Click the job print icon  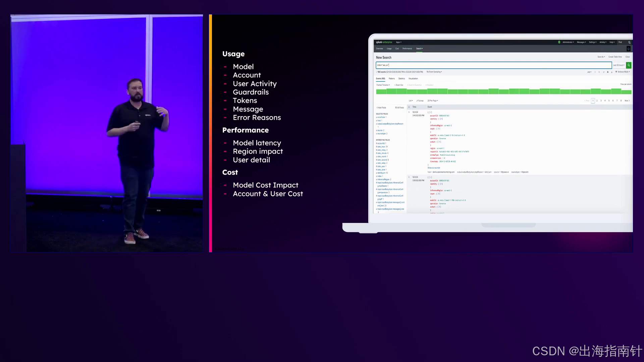[608, 72]
